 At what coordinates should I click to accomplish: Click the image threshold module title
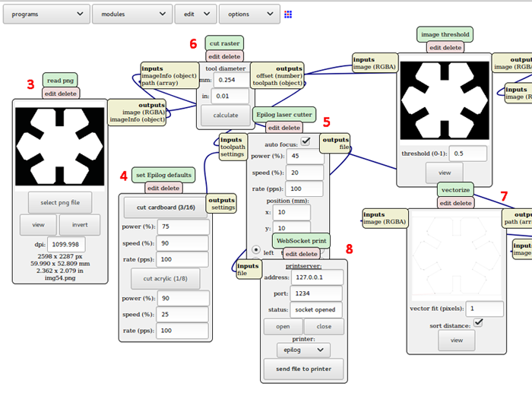pyautogui.click(x=445, y=34)
